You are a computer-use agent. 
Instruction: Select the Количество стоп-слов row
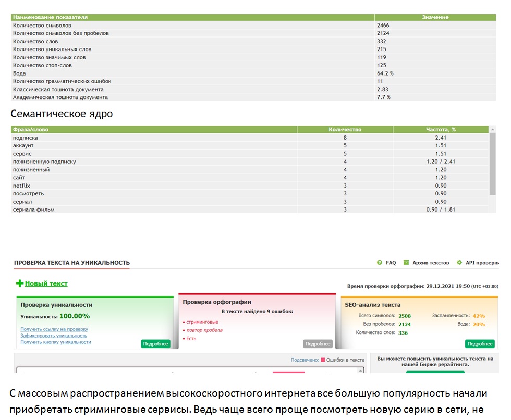pyautogui.click(x=253, y=65)
